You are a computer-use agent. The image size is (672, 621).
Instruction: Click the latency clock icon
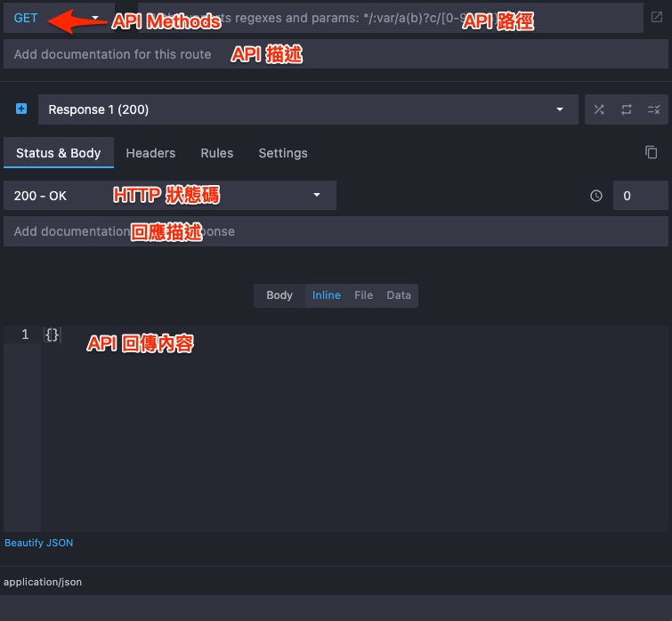[x=596, y=196]
